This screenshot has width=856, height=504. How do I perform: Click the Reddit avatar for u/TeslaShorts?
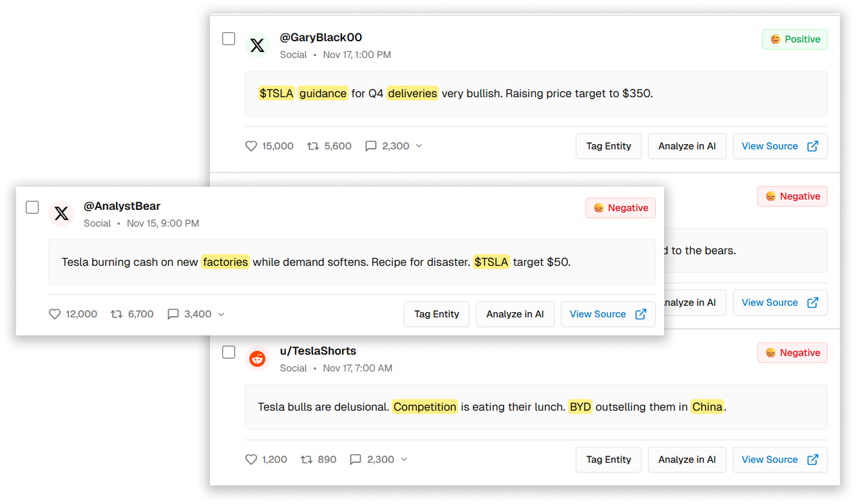click(258, 359)
